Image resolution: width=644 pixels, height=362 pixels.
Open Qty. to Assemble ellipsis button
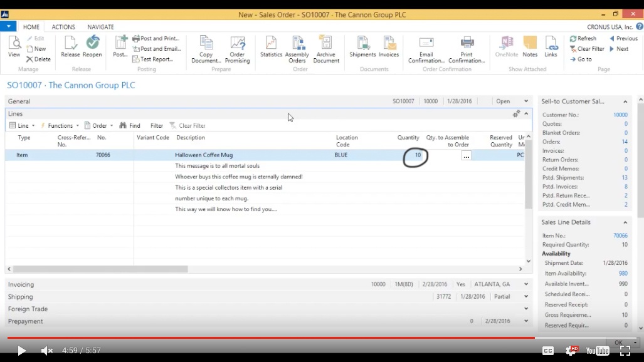pos(466,155)
